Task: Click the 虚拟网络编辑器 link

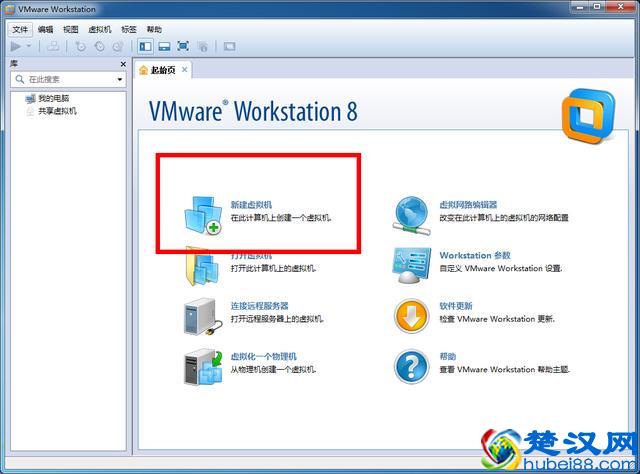Action: pos(468,205)
